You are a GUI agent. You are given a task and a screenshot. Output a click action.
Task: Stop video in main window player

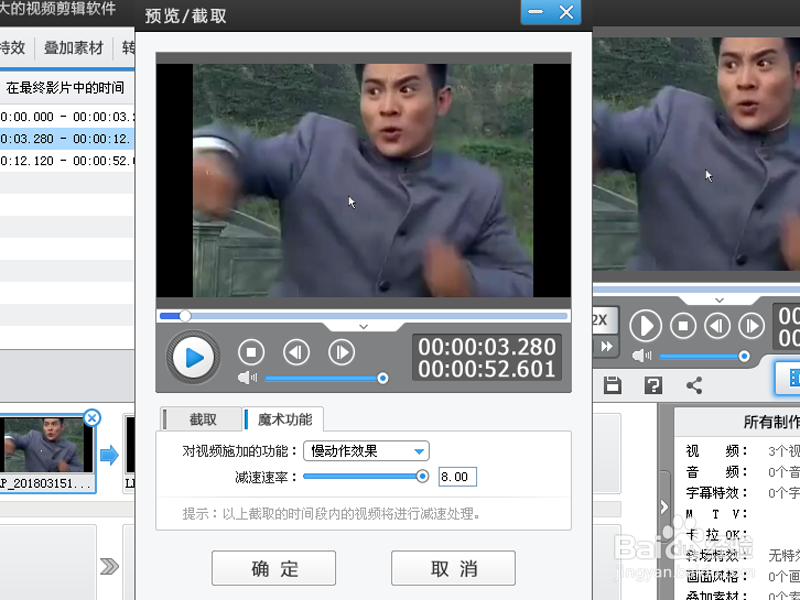[683, 326]
